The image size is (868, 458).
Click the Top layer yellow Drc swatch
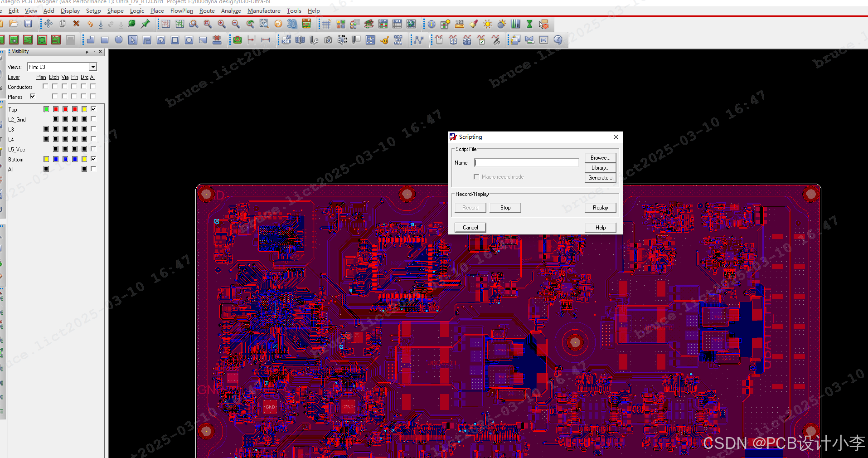click(84, 109)
